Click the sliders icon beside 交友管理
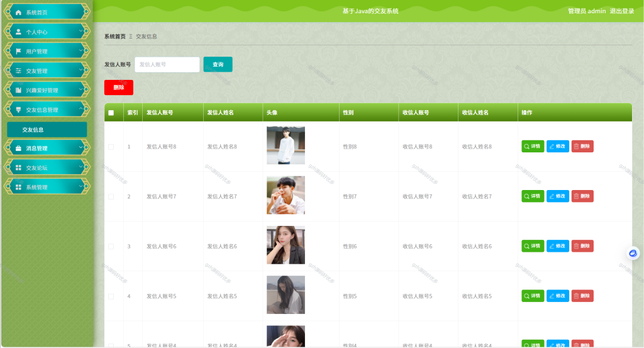 18,70
